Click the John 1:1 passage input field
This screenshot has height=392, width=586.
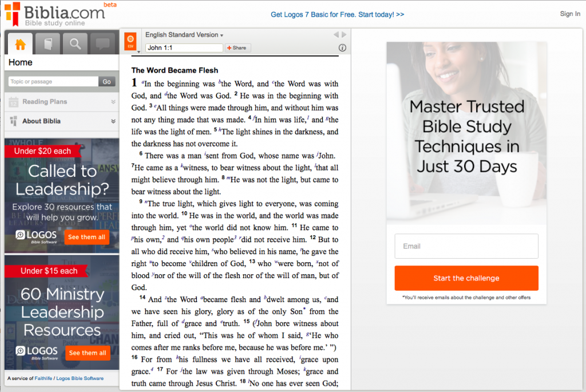point(184,48)
